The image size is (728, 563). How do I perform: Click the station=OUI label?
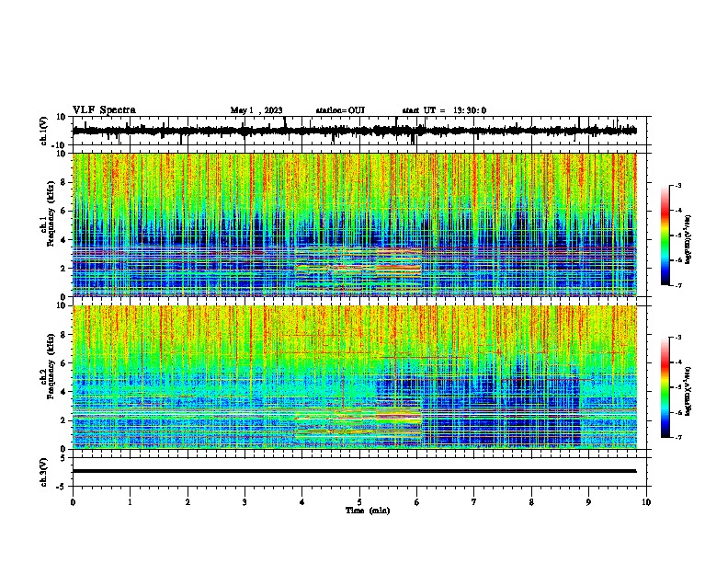pyautogui.click(x=340, y=110)
